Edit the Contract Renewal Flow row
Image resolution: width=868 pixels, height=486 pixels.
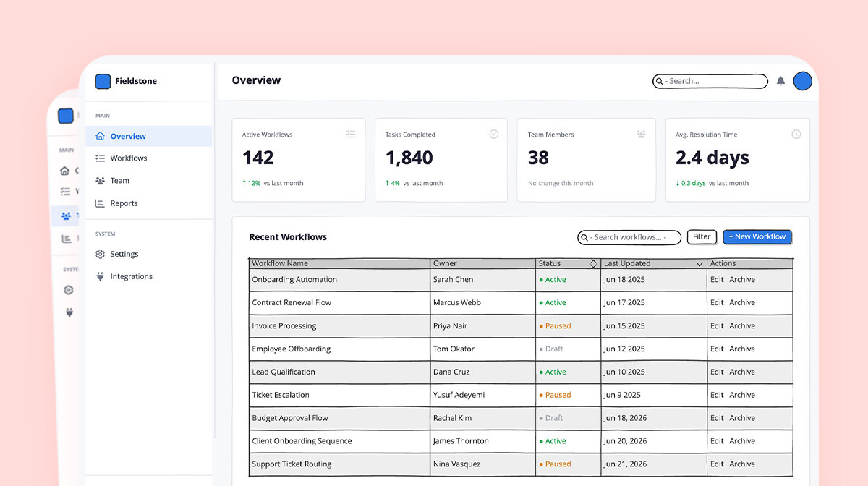[x=717, y=302]
